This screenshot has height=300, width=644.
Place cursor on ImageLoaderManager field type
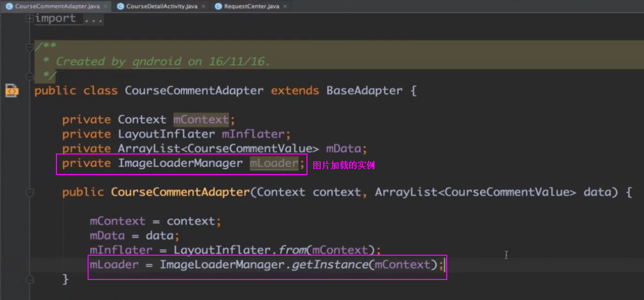[180, 163]
